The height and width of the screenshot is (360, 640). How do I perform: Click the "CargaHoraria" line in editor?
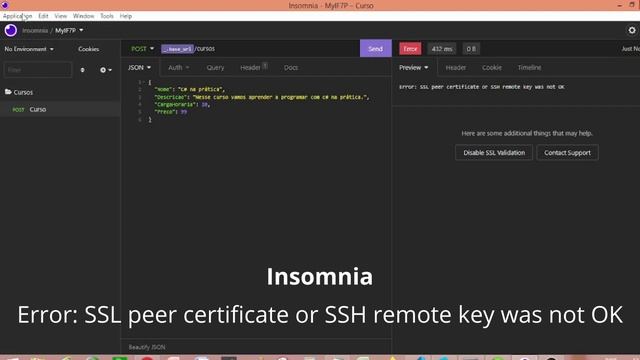pyautogui.click(x=182, y=104)
